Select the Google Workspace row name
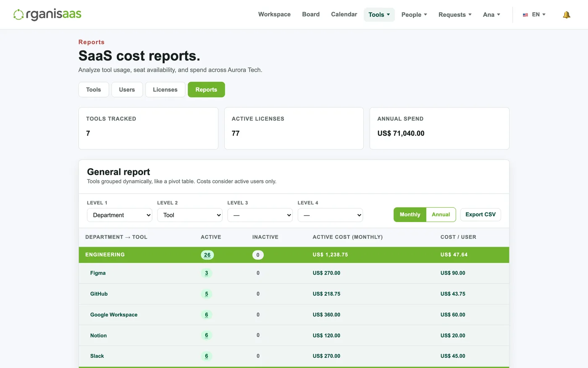The height and width of the screenshot is (368, 588). [114, 315]
